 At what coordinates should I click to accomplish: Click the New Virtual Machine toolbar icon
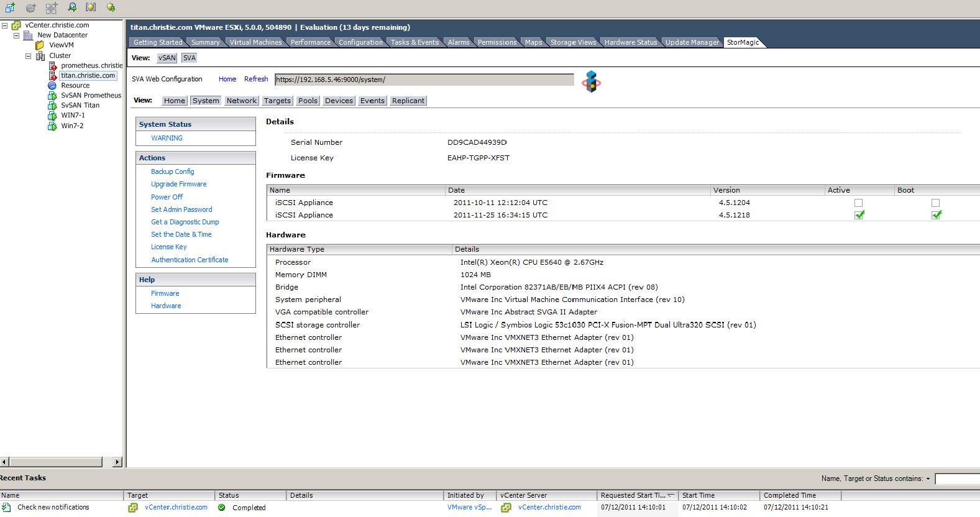10,7
